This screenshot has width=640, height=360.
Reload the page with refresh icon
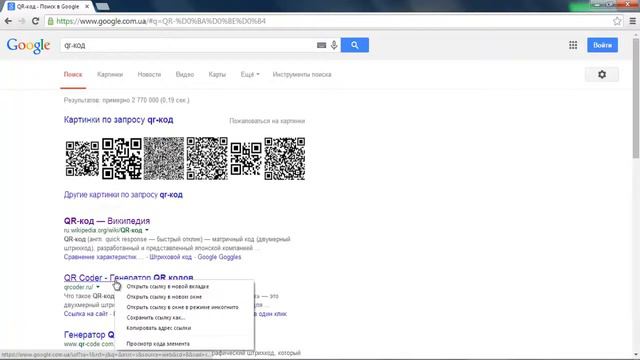(36, 21)
